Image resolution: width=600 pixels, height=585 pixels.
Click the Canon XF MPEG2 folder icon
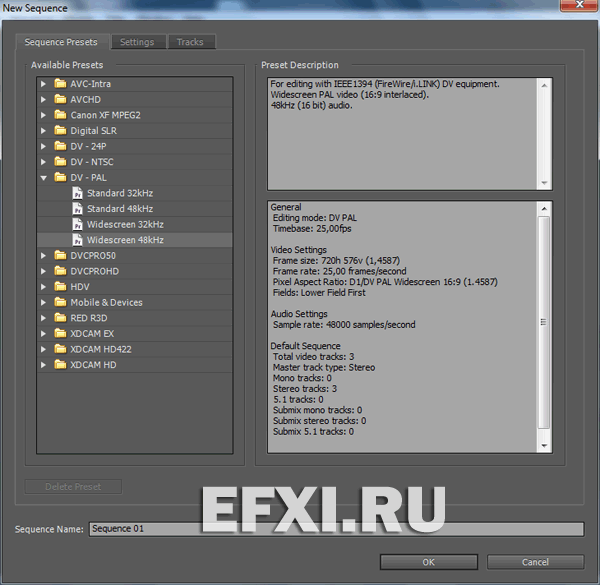pos(60,115)
